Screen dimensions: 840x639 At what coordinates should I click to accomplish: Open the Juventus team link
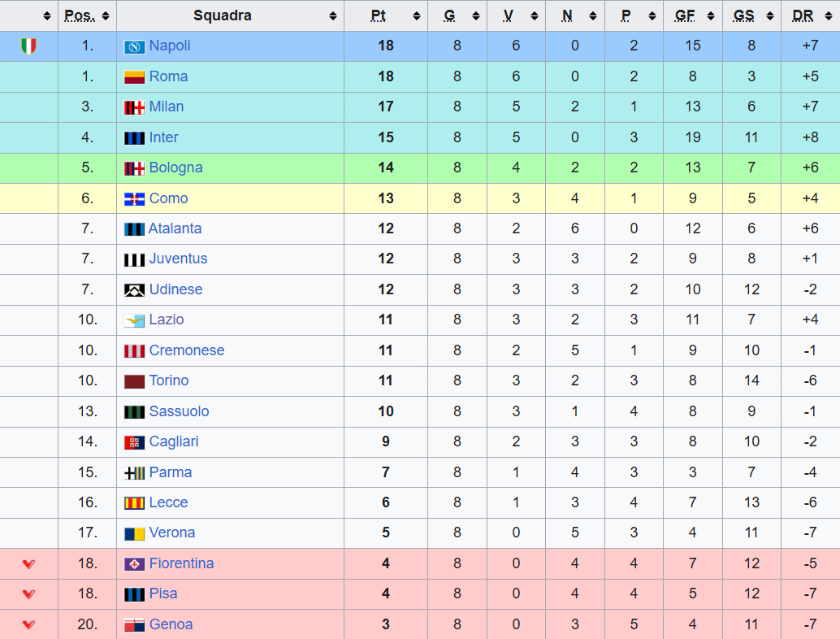click(178, 259)
